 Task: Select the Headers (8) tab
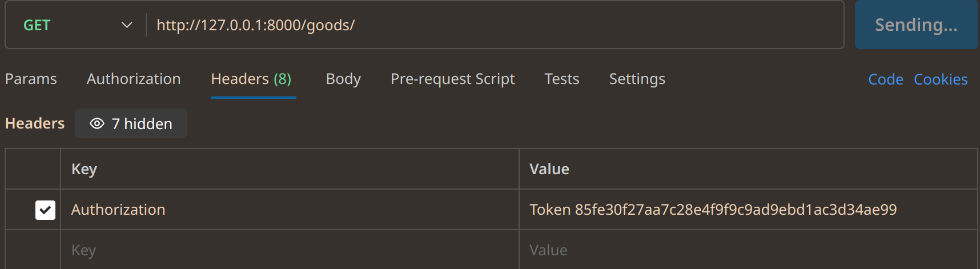[x=251, y=79]
